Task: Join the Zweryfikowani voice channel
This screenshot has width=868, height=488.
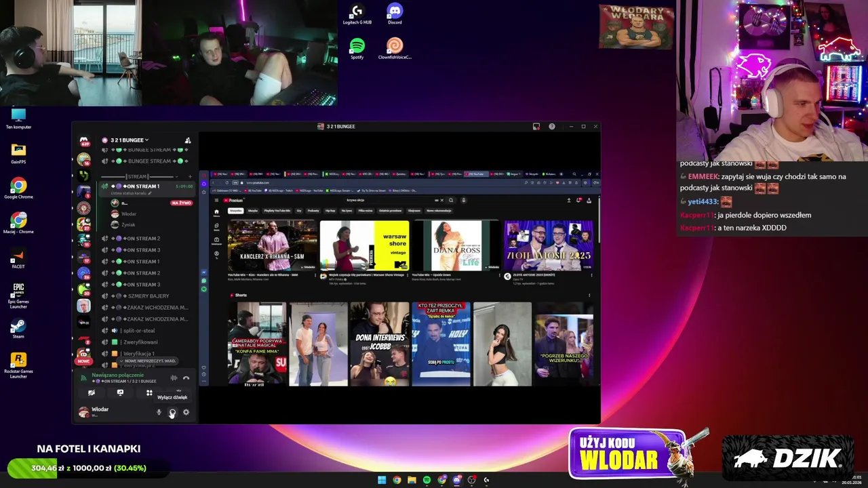Action: coord(148,342)
